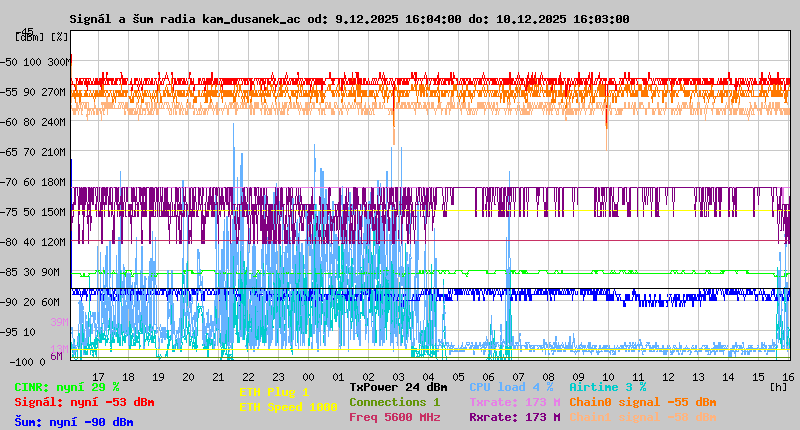Click the '-65 70 210M' y-axis label

[33, 153]
